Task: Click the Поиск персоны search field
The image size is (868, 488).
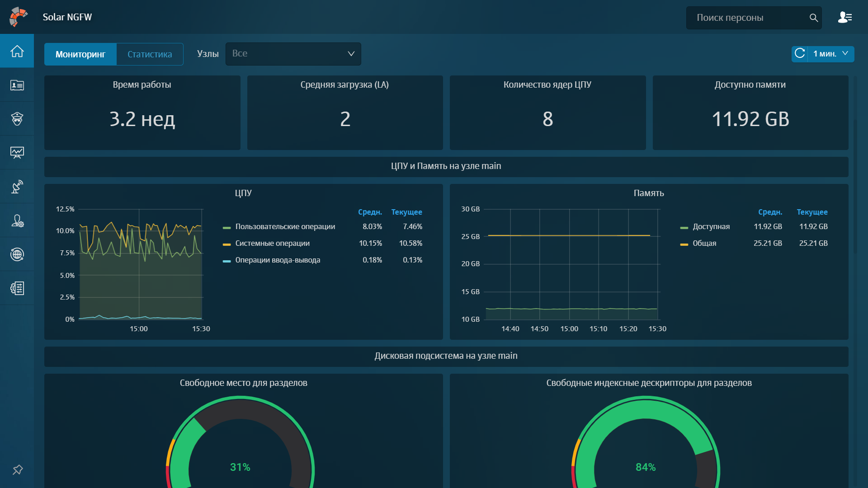Action: 748,18
